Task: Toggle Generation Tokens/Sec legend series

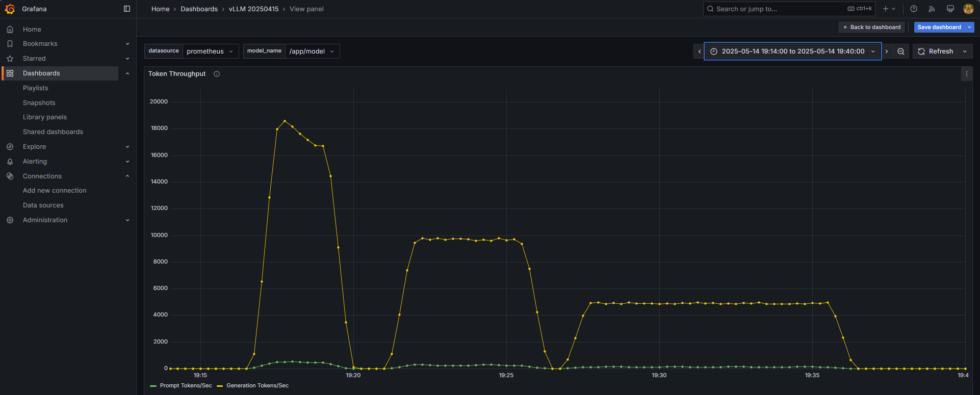Action: tap(257, 386)
